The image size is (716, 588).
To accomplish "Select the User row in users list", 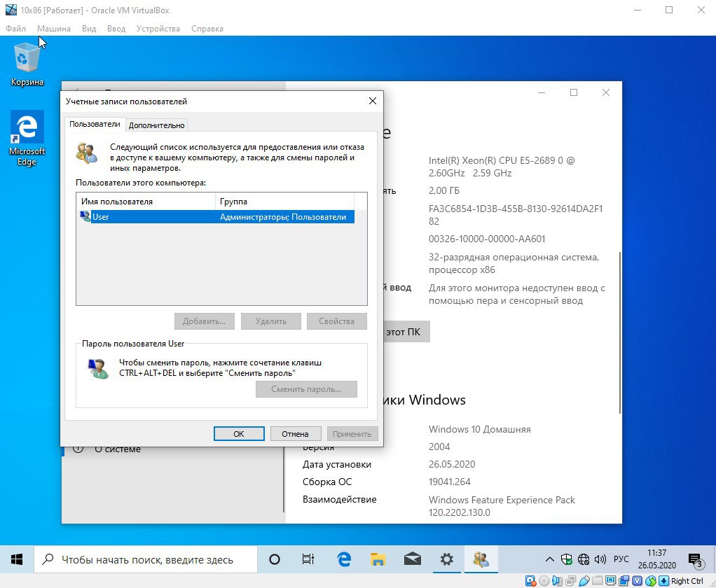I will point(217,217).
